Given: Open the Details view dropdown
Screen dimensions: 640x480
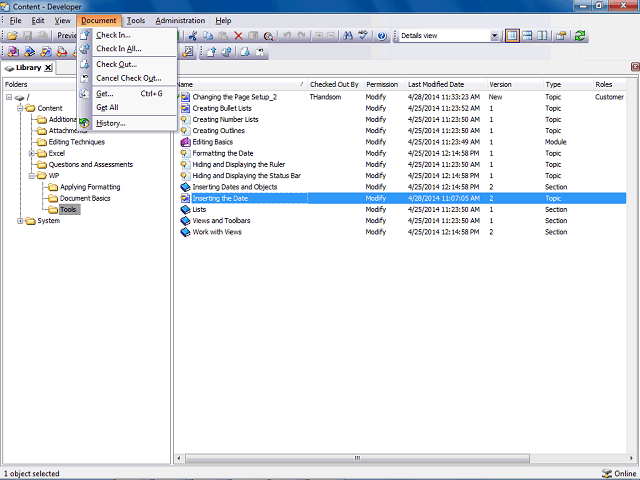Looking at the screenshot, I should (x=494, y=36).
